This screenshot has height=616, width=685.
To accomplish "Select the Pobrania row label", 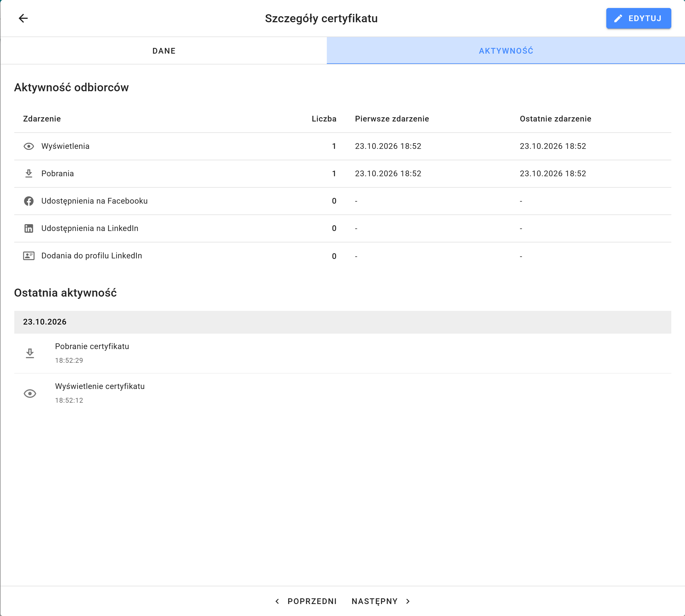I will click(58, 174).
